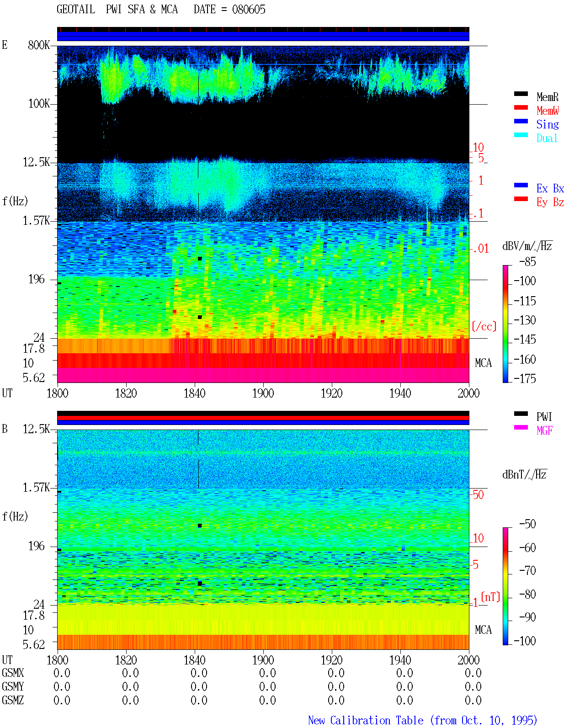Click the '-130' value on the E color bar
Viewport: 585px width, 728px height.
pyautogui.click(x=525, y=320)
